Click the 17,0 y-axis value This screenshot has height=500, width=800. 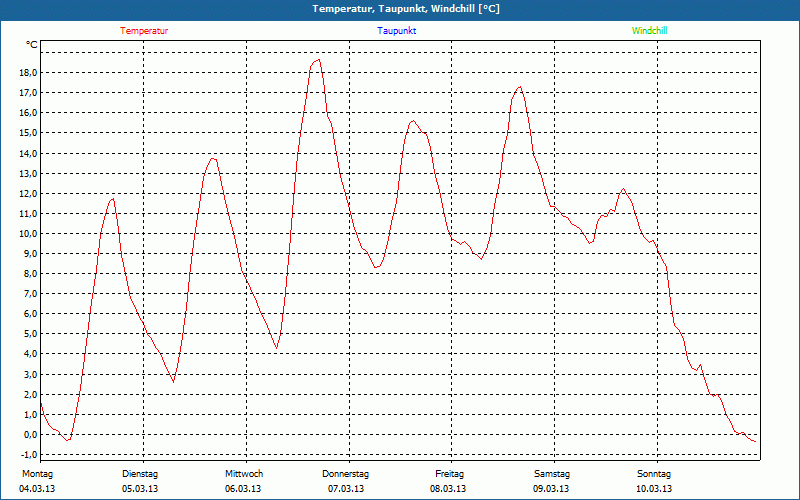28,92
